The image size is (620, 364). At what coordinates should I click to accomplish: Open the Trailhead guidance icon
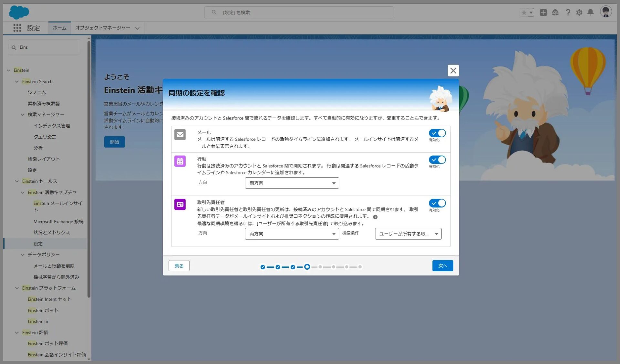coord(555,13)
